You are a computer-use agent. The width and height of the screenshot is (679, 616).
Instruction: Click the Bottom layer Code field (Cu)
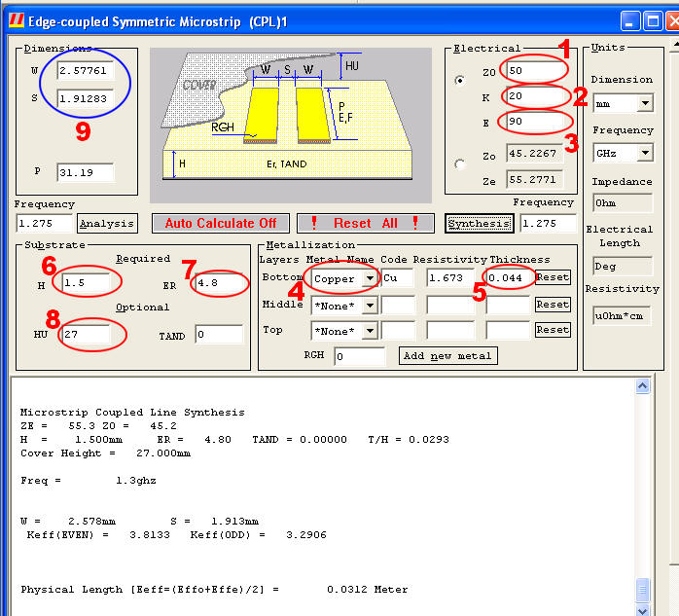tap(398, 278)
